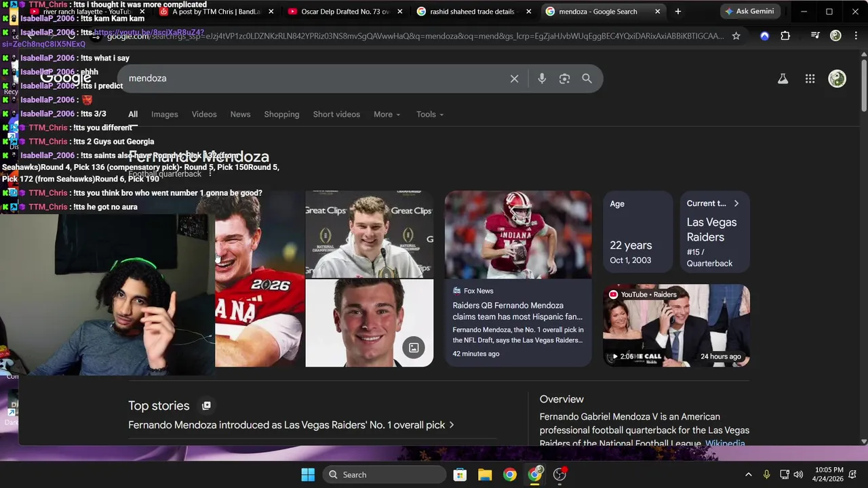
Task: Open Chrome profile avatar in toolbar
Action: click(x=835, y=36)
